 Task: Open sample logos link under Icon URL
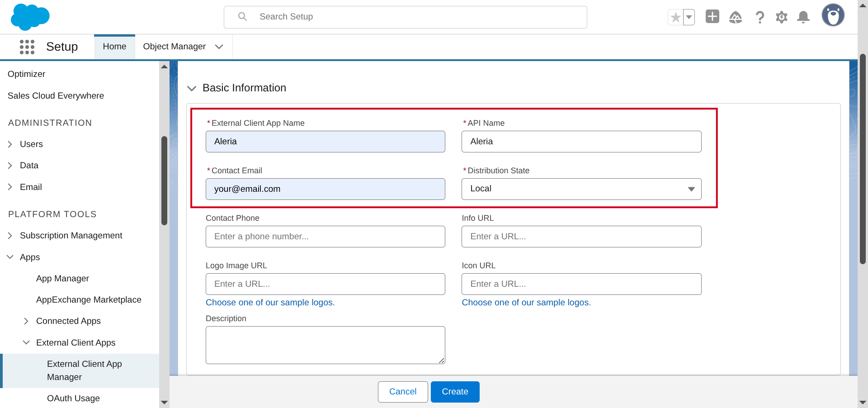pyautogui.click(x=526, y=303)
